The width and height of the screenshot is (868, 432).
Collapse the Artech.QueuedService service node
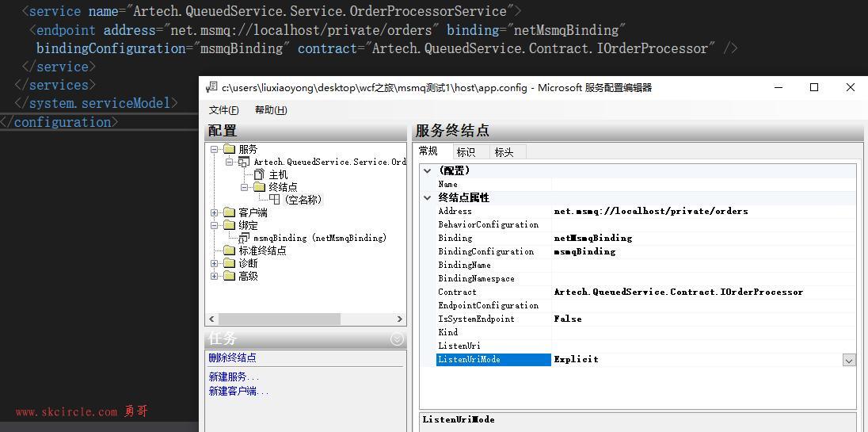pos(229,162)
